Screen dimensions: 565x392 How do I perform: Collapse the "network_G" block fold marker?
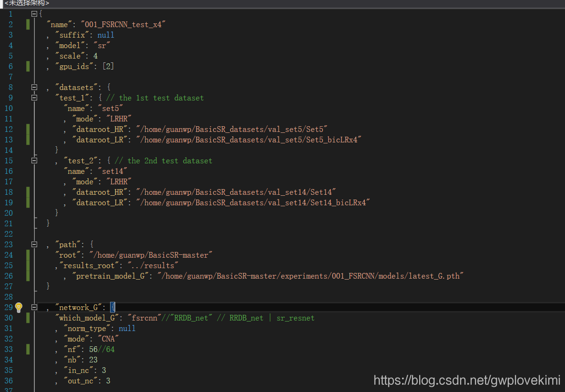[34, 307]
